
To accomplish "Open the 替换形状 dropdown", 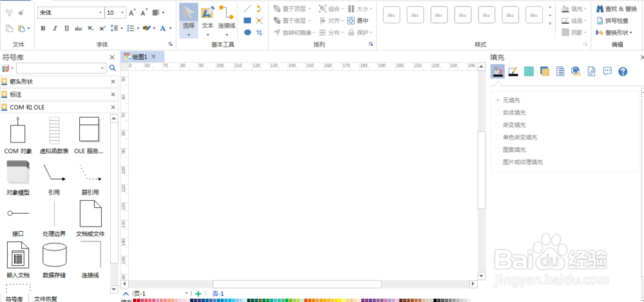I will coord(614,32).
